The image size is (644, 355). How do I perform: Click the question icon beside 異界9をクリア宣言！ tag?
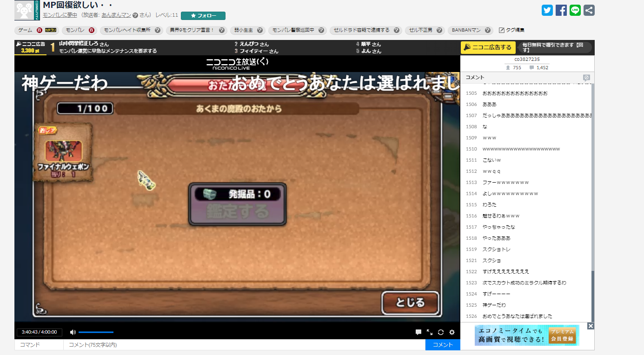click(x=222, y=30)
